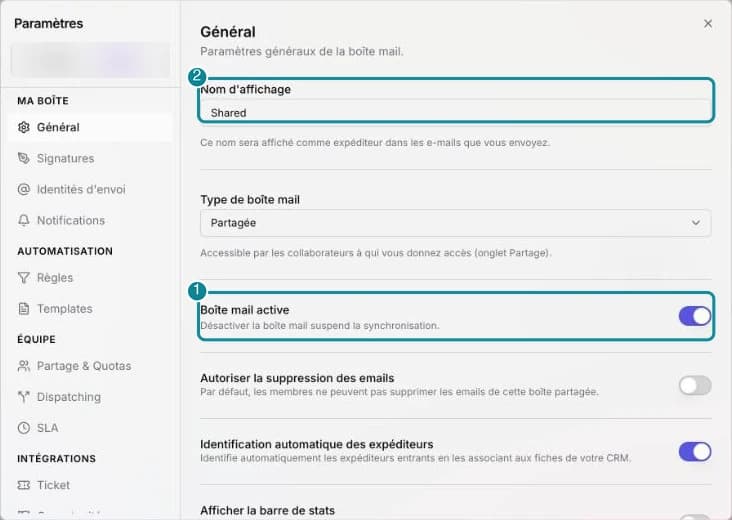Click the AUTOMATISATION section header
Screen dimensions: 732x520
65,251
